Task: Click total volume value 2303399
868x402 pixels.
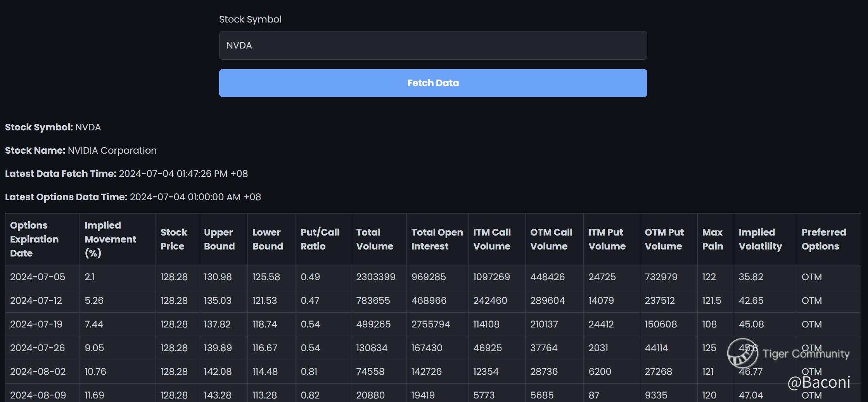Action: (375, 277)
